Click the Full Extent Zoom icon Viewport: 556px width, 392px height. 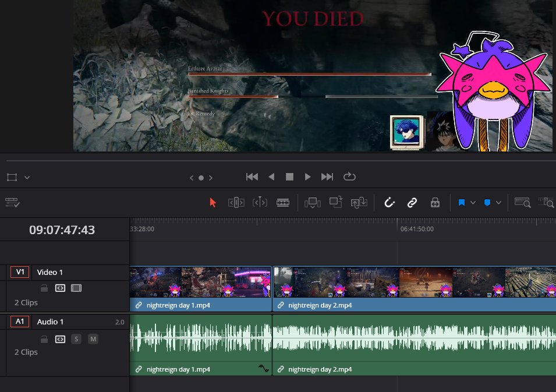pyautogui.click(x=523, y=203)
